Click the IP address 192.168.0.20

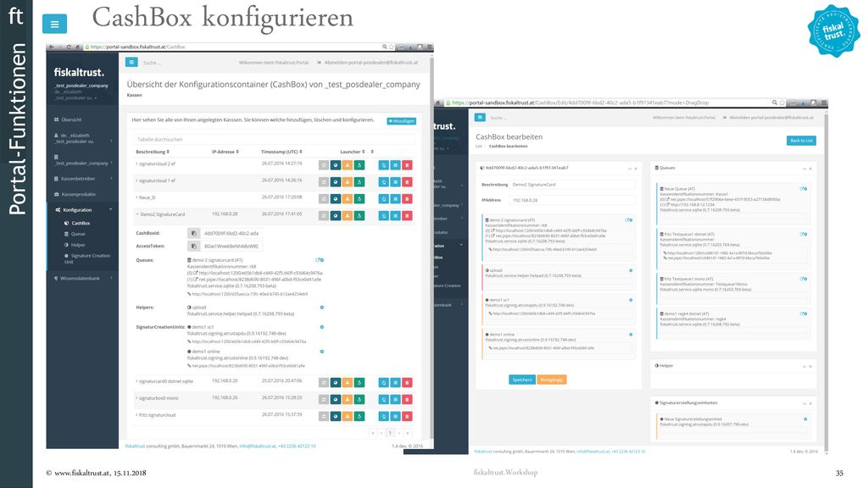coord(225,380)
